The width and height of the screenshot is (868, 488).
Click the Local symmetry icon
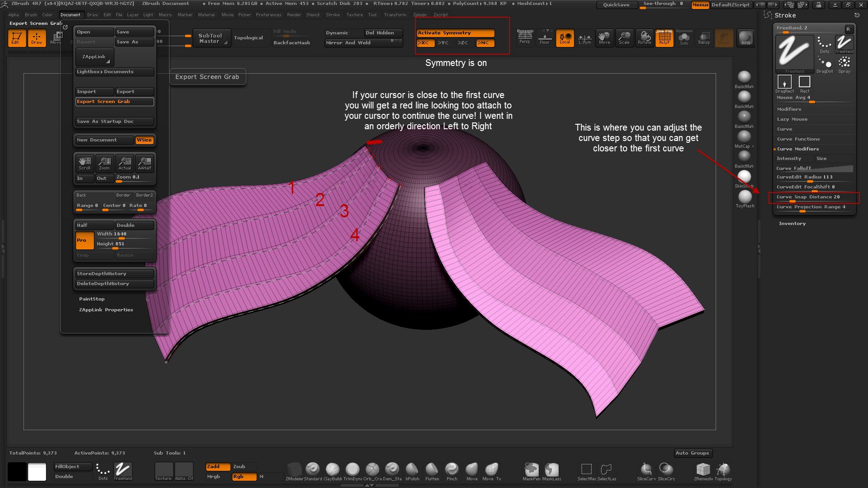click(x=565, y=38)
